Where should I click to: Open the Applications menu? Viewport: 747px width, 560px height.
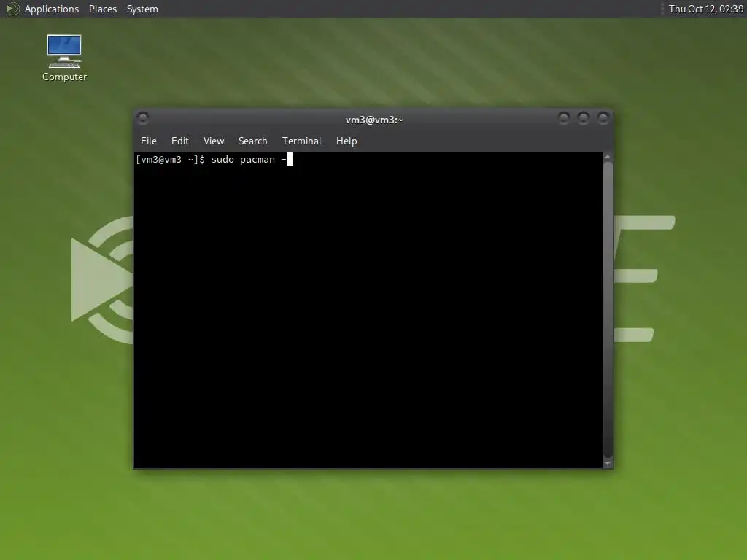[52, 9]
